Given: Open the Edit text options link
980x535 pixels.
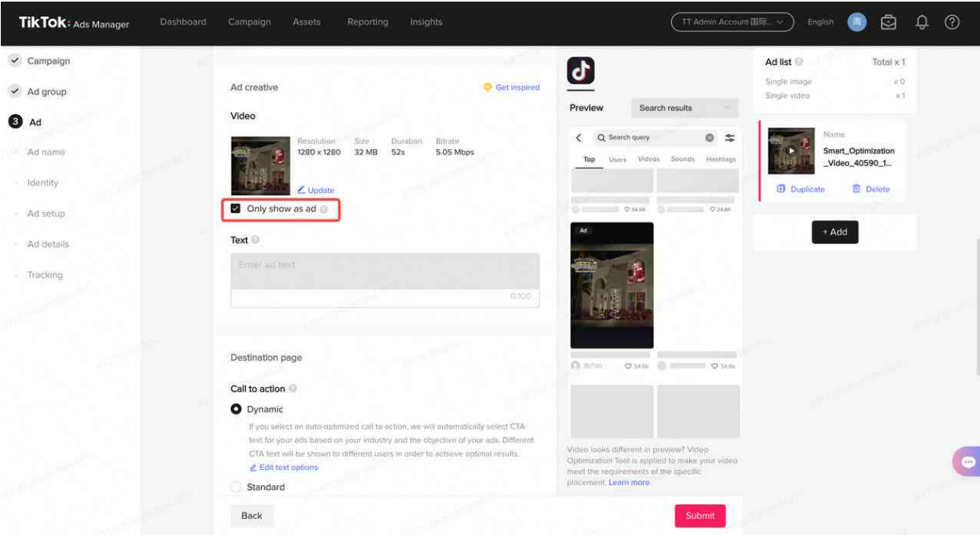Looking at the screenshot, I should point(289,468).
